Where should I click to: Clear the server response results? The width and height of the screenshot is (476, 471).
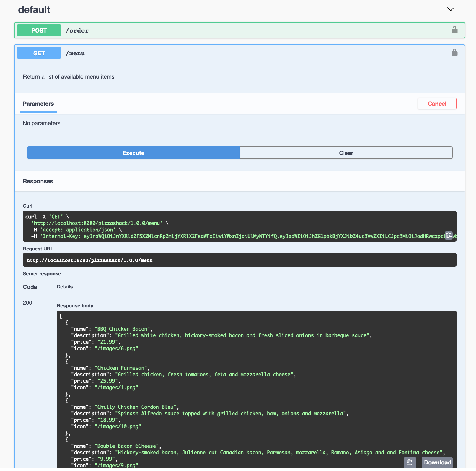[x=346, y=153]
